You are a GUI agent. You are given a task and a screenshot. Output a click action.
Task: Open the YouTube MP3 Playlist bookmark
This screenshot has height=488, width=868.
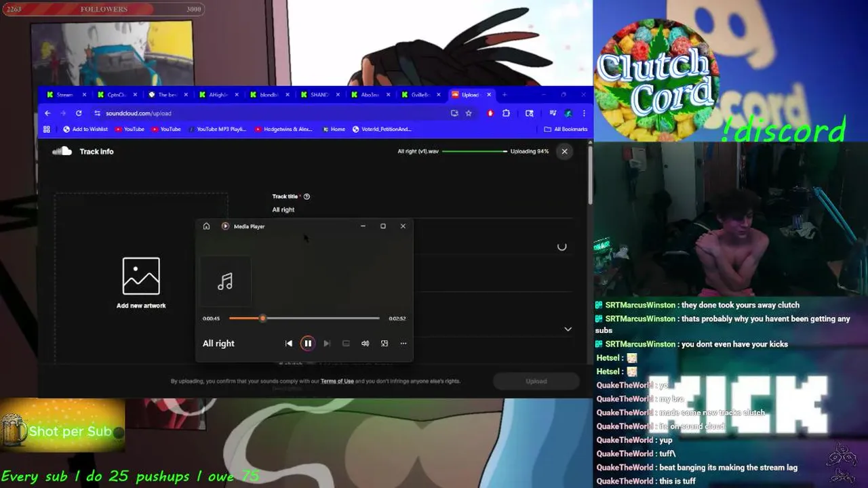pos(217,129)
